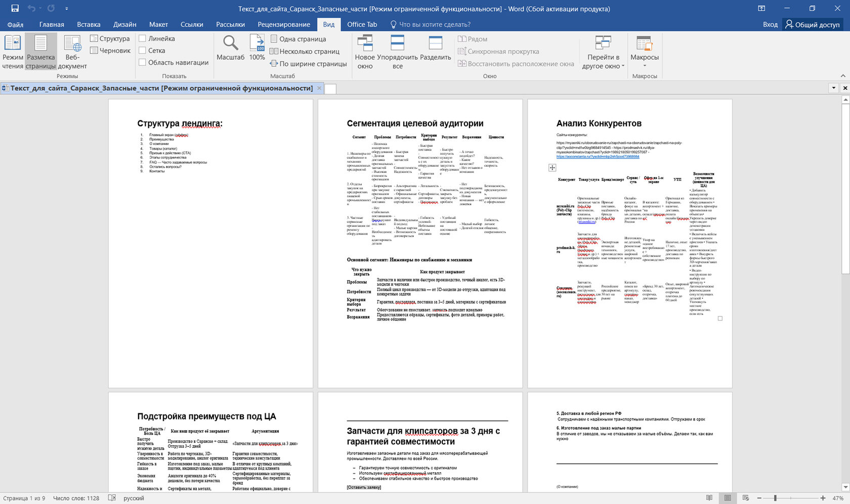
Task: Choose Несколько страниц view
Action: coord(305,51)
